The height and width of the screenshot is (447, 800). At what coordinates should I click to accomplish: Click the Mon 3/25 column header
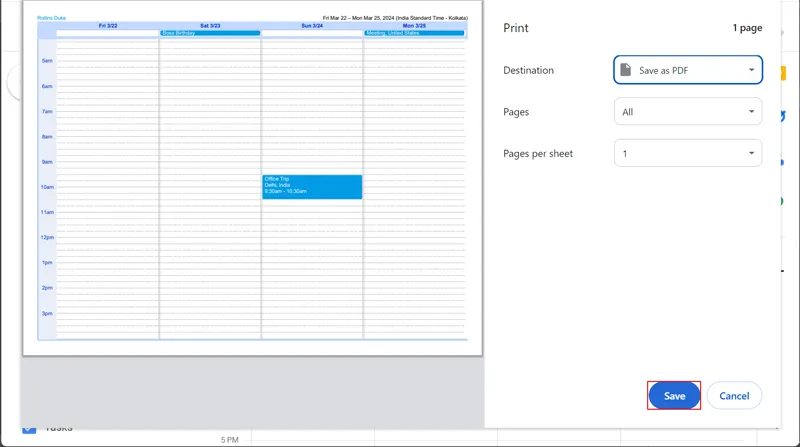tap(414, 25)
